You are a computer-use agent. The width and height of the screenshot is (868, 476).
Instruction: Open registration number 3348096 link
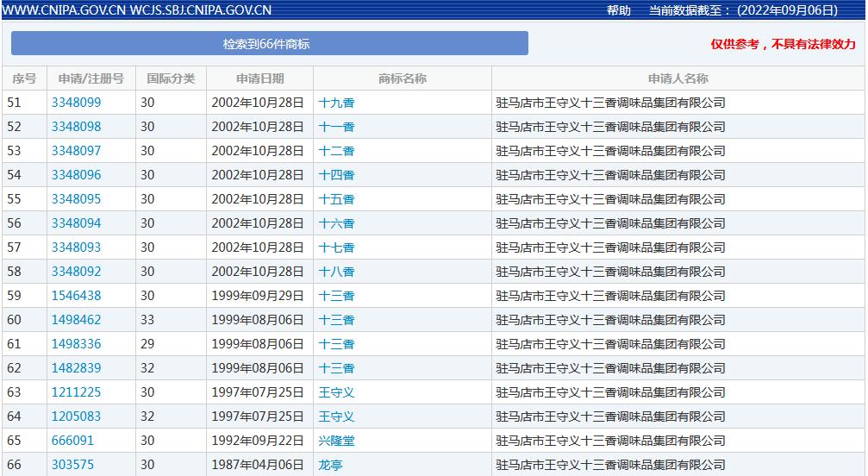click(x=76, y=175)
